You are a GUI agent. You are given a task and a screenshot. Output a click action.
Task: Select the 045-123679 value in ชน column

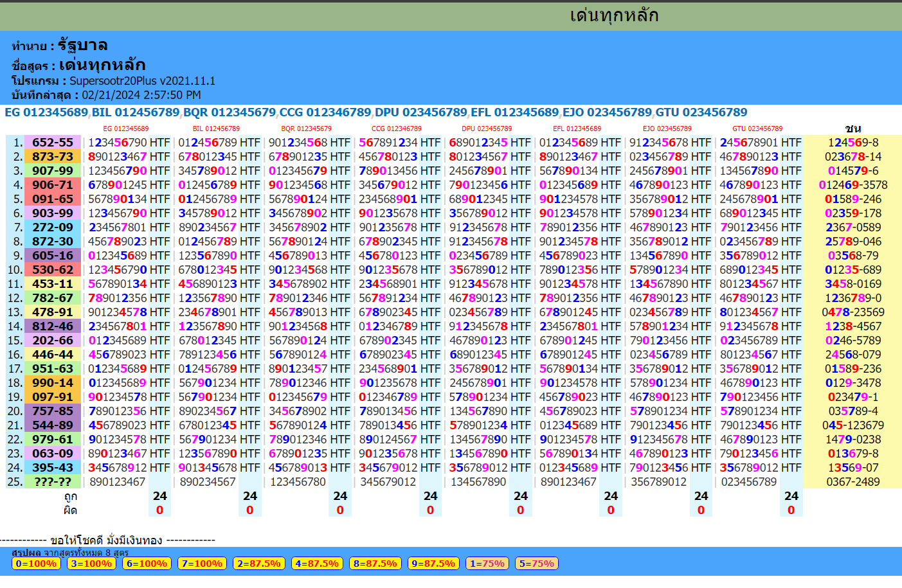point(853,425)
